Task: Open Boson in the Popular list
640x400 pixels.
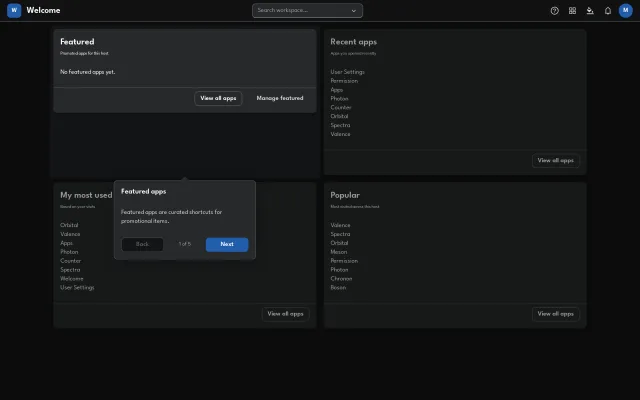Action: (x=338, y=288)
